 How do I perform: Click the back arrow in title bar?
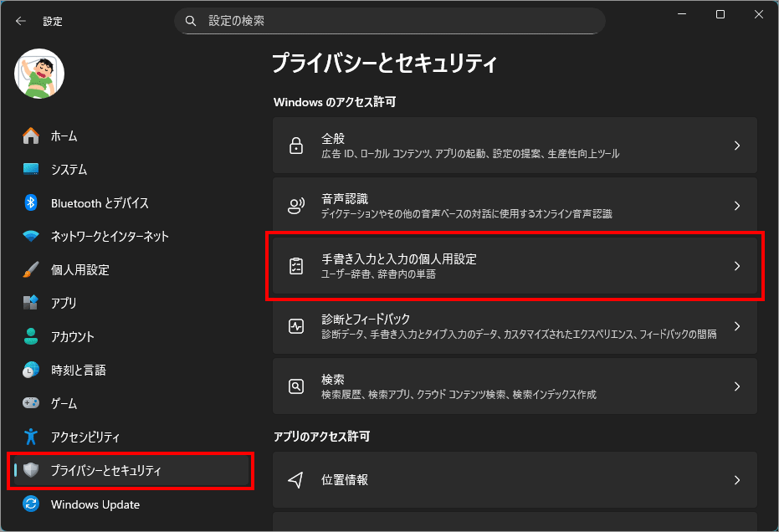click(21, 21)
